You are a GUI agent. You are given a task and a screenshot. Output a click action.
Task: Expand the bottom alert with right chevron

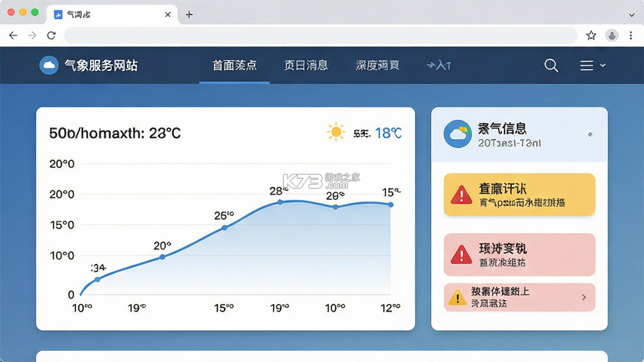[584, 297]
